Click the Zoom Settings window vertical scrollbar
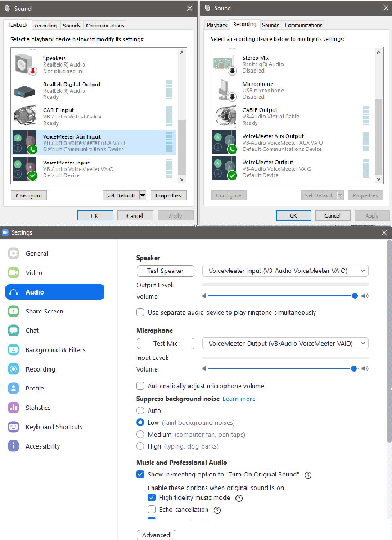Viewport: 392px width, 540px height. coord(389,341)
